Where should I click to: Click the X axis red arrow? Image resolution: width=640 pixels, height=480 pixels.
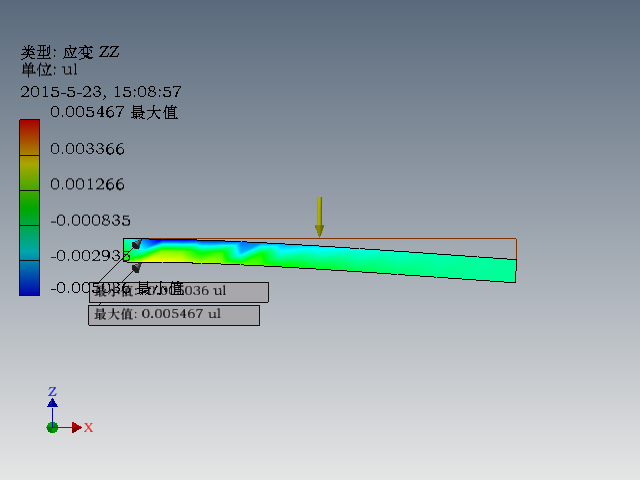76,427
